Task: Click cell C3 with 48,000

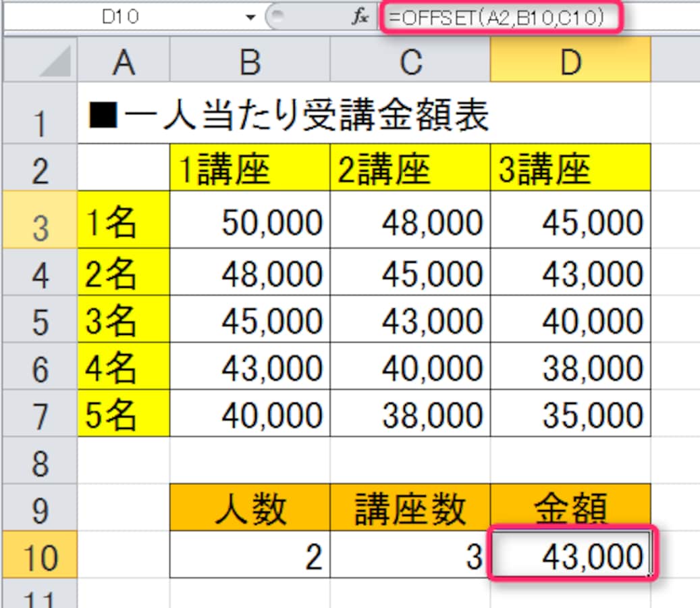Action: [410, 220]
